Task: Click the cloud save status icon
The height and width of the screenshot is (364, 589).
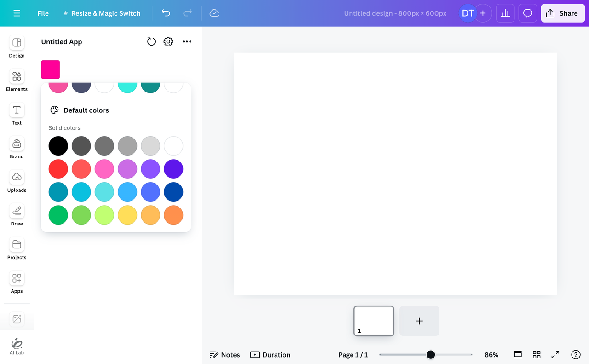Action: (214, 13)
